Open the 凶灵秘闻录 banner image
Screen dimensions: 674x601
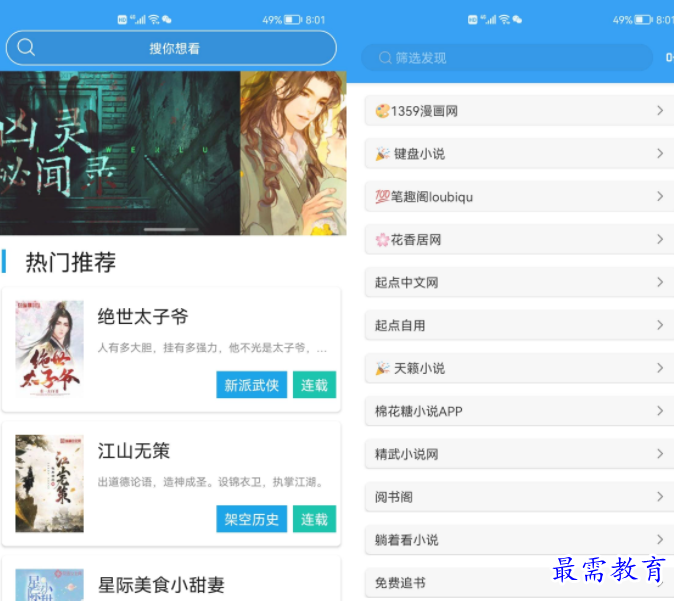click(x=120, y=153)
